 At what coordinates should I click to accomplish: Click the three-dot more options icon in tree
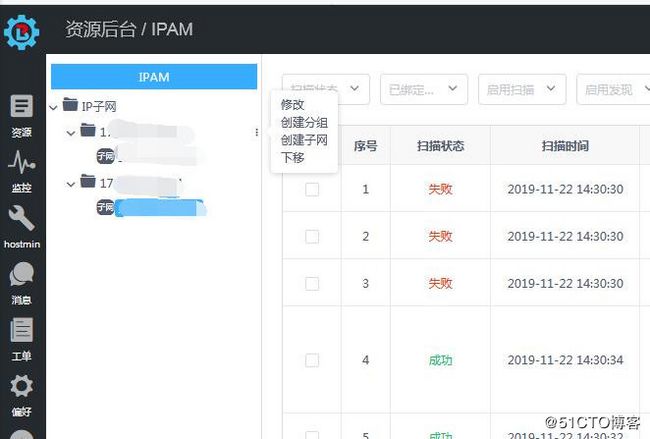pos(257,132)
